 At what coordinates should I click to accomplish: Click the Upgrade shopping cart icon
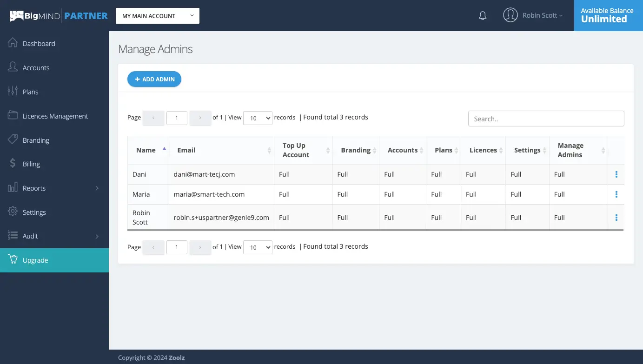[x=13, y=259]
